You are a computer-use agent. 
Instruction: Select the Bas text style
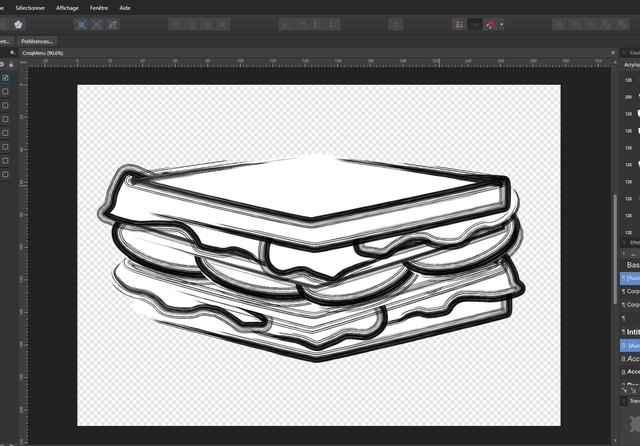click(x=633, y=265)
